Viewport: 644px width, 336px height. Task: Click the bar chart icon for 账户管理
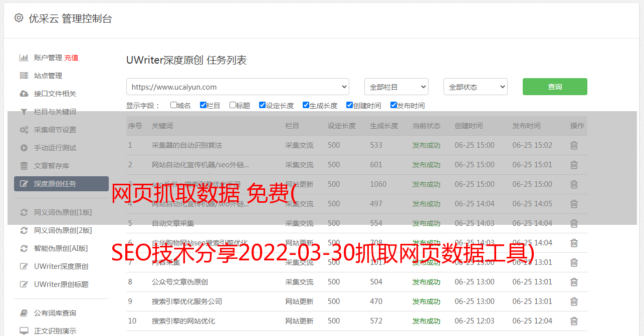click(24, 58)
